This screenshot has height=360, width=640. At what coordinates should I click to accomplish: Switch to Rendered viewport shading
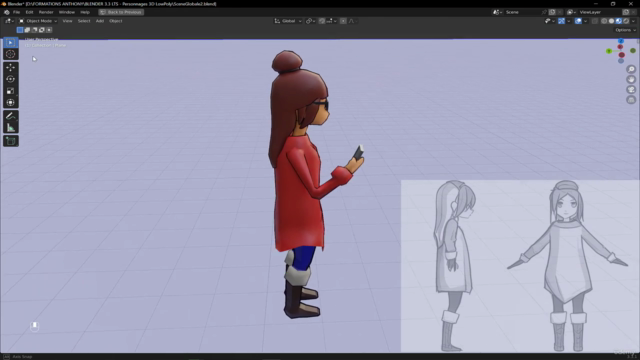click(626, 21)
